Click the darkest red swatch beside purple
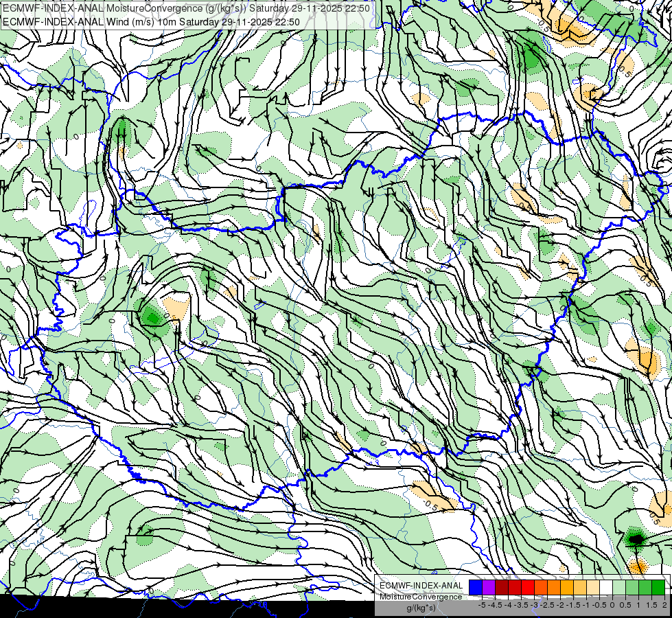This screenshot has height=618, width=672. (x=502, y=587)
